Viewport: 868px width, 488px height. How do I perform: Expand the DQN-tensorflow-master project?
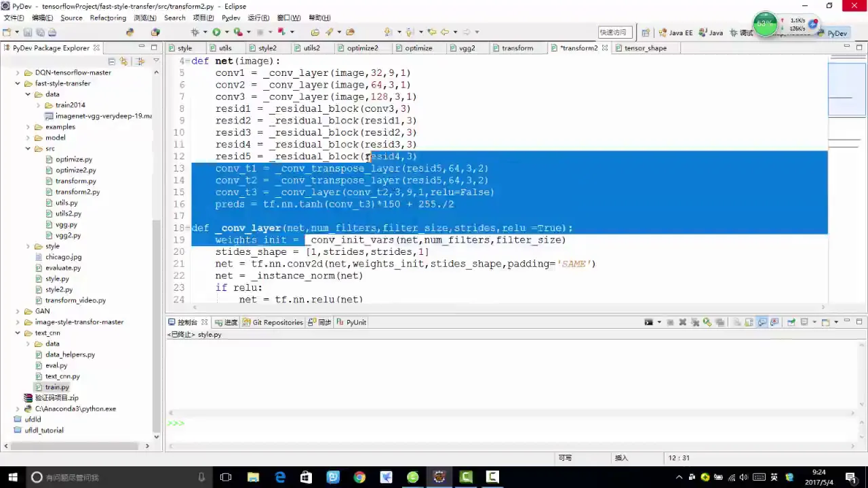click(x=18, y=73)
